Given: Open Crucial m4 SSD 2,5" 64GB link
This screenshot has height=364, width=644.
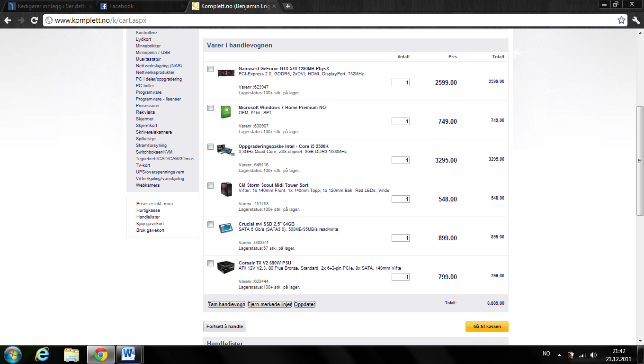Looking at the screenshot, I should click(267, 224).
